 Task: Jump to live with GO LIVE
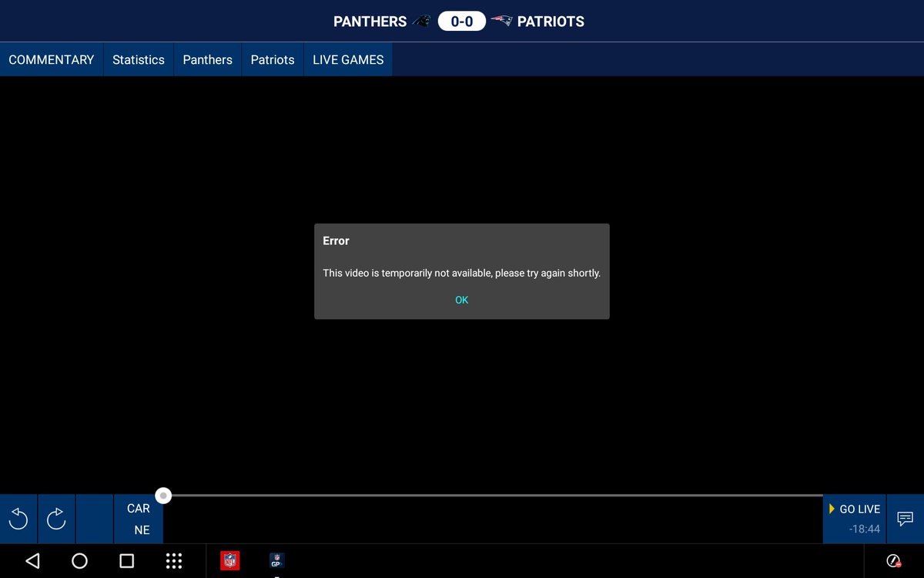855,509
